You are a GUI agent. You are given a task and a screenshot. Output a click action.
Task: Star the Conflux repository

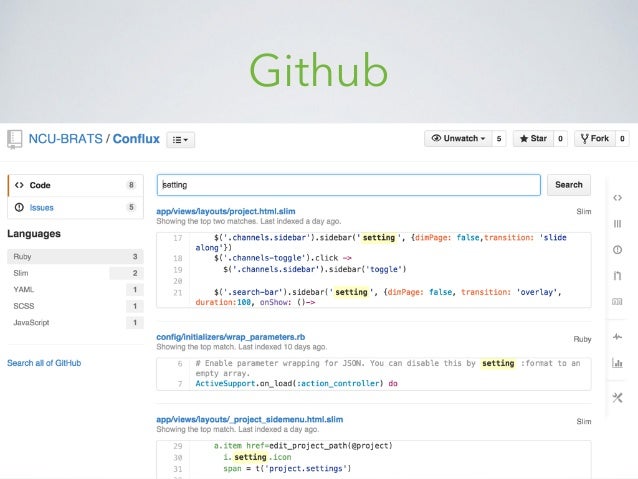[533, 138]
